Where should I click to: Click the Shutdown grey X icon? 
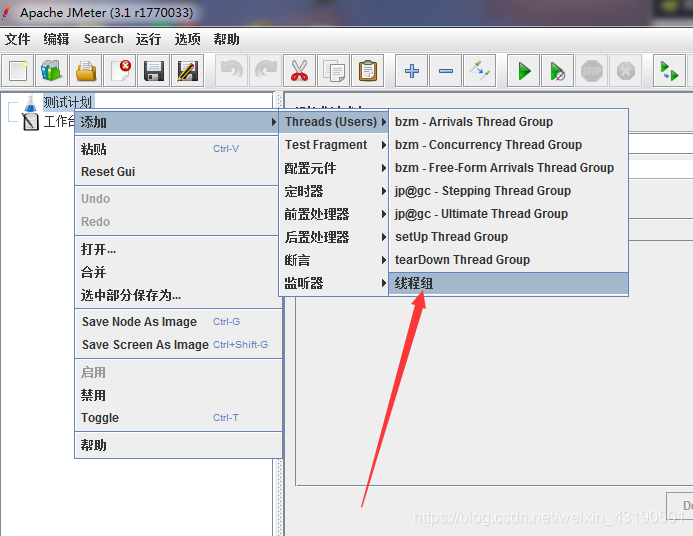click(625, 71)
